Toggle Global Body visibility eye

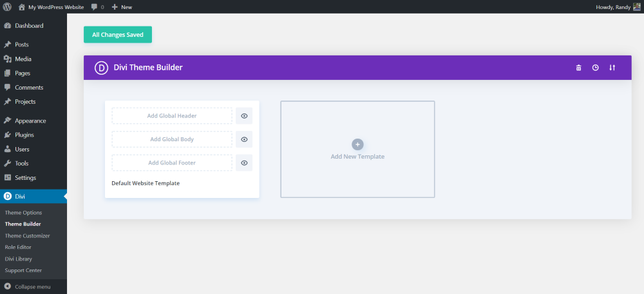[244, 139]
